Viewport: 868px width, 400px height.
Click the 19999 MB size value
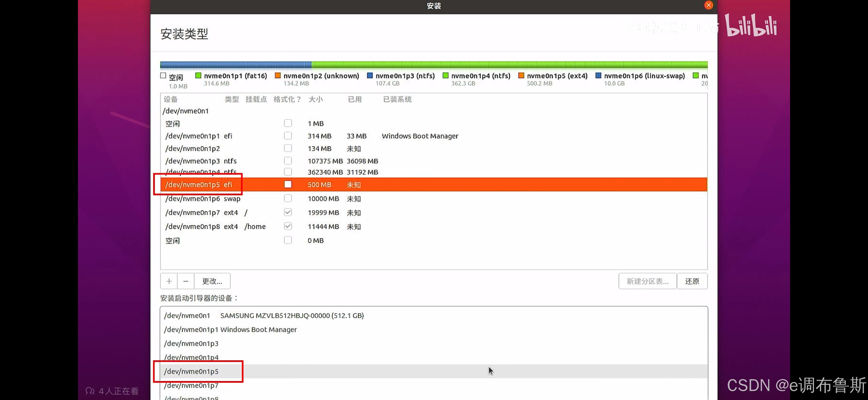coord(323,212)
